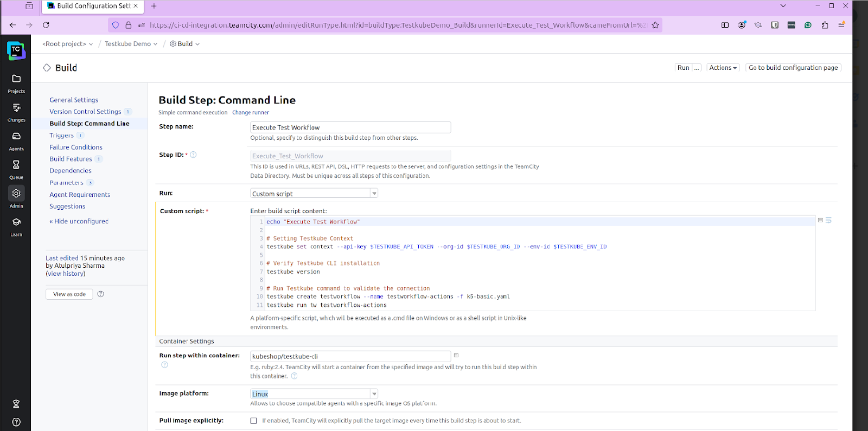Open the Parameters settings page
Viewport: 868px width, 431px height.
[66, 183]
